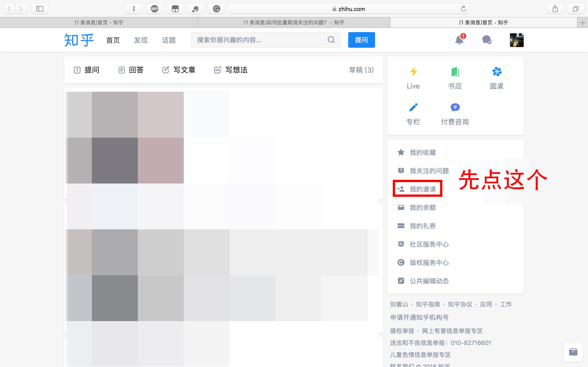Reload page using address bar button
This screenshot has width=588, height=367.
coord(463,9)
